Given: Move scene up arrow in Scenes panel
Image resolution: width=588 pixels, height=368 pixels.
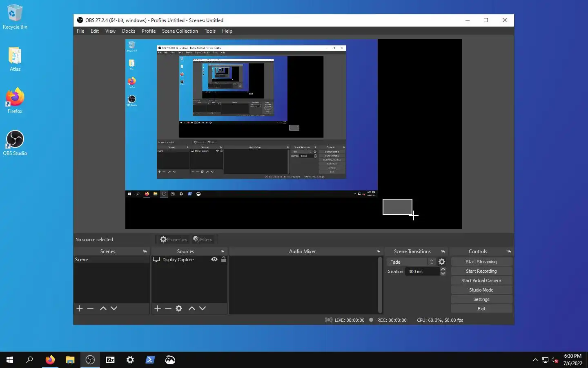Looking at the screenshot, I should (103, 308).
